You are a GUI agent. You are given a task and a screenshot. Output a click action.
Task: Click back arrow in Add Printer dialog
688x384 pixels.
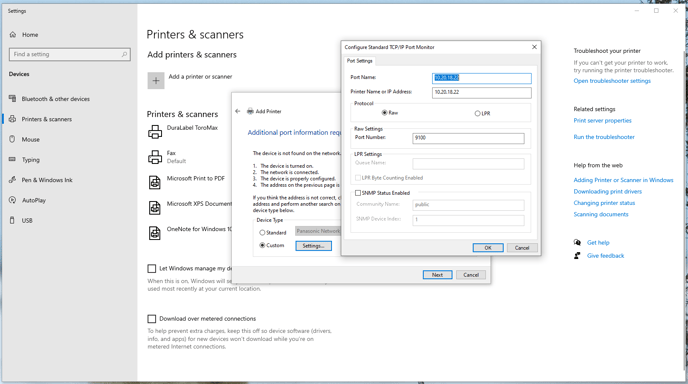237,111
